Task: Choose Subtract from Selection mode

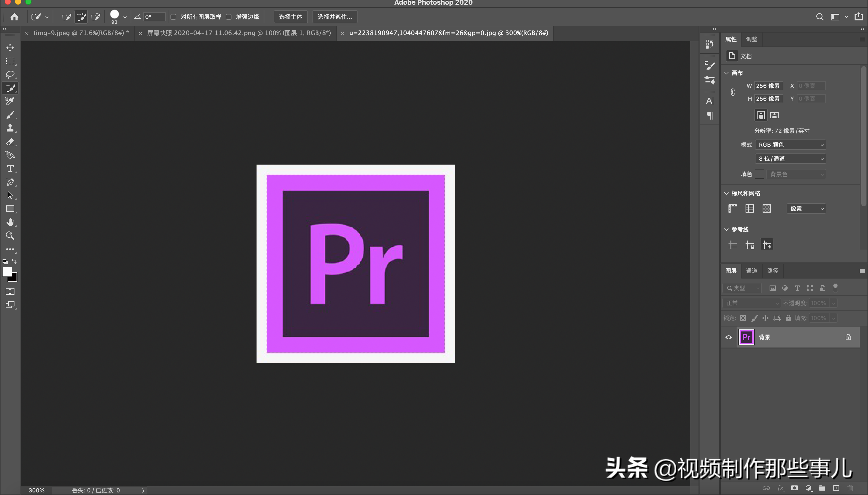Action: pyautogui.click(x=96, y=17)
